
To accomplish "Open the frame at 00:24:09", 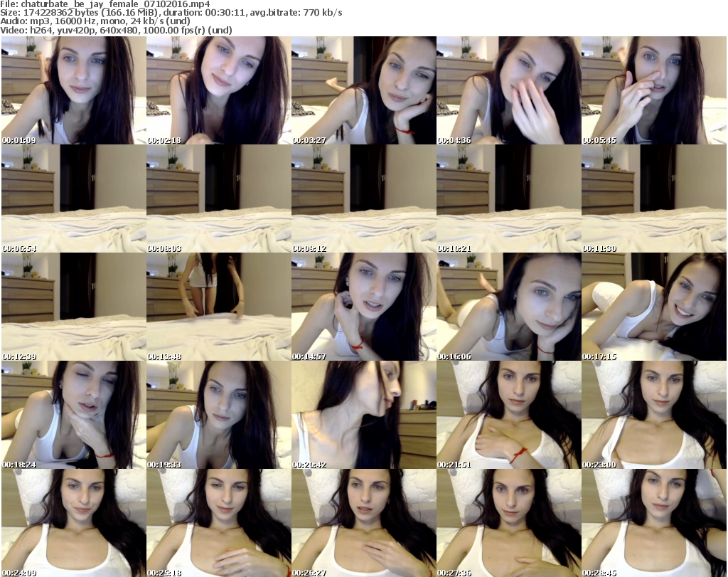I will [x=74, y=523].
